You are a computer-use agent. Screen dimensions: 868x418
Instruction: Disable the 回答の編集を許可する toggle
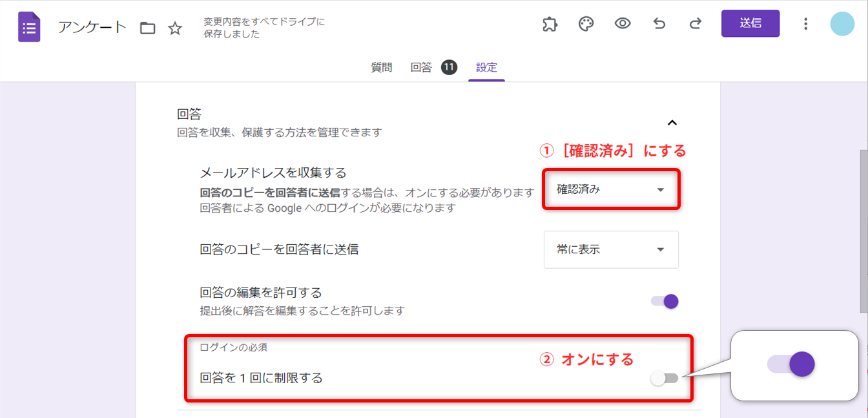tap(665, 301)
